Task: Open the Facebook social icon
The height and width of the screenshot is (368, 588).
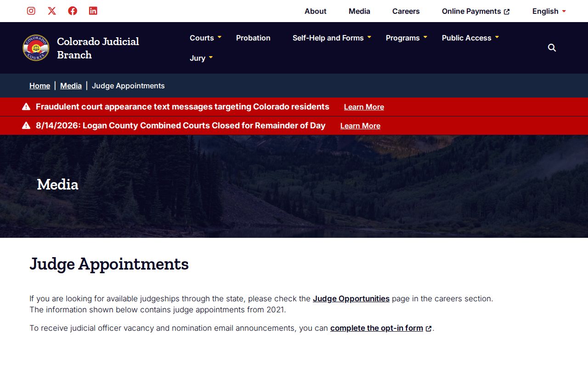Action: pyautogui.click(x=73, y=11)
